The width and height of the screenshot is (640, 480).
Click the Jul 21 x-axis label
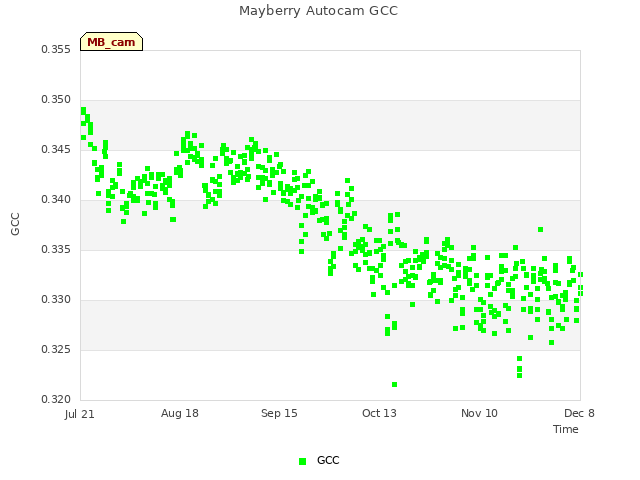(x=80, y=414)
